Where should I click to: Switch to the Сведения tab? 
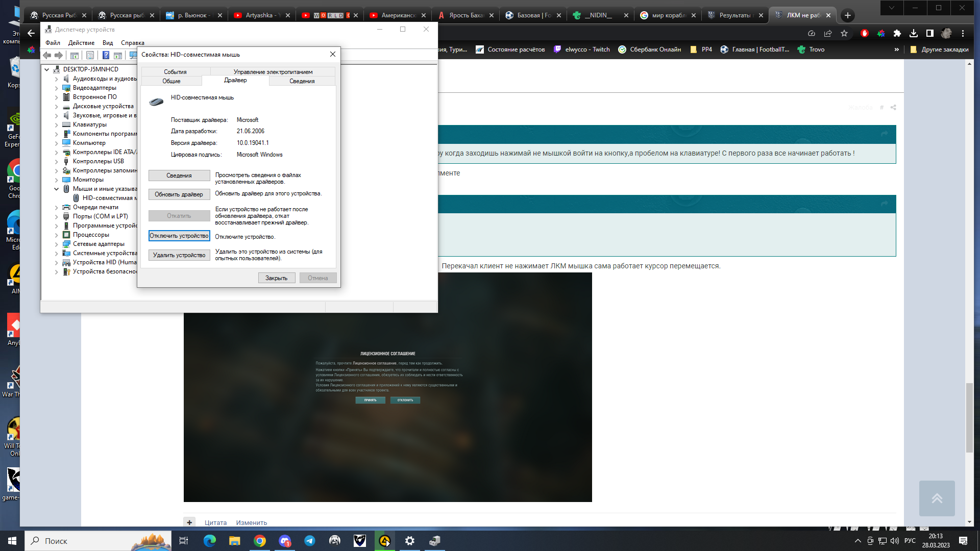pos(302,81)
